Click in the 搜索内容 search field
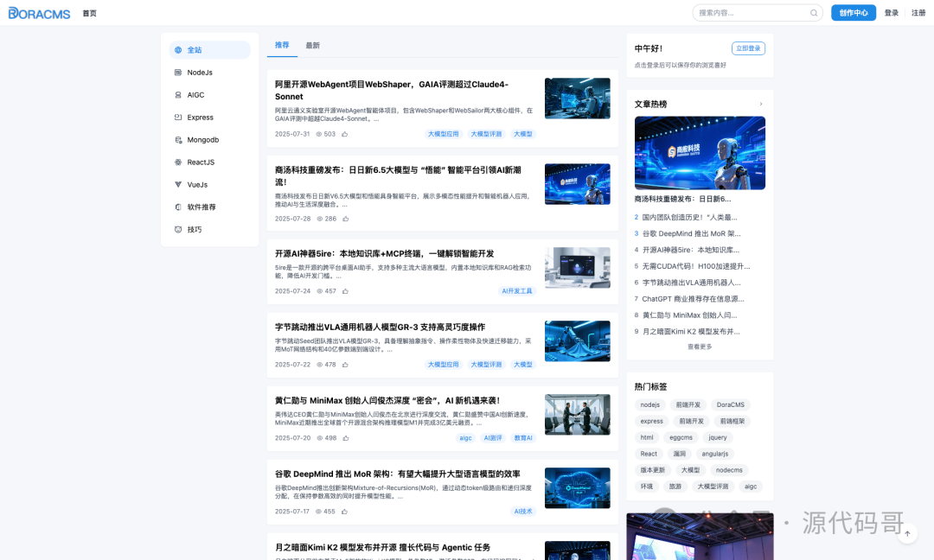Image resolution: width=934 pixels, height=560 pixels. [751, 13]
